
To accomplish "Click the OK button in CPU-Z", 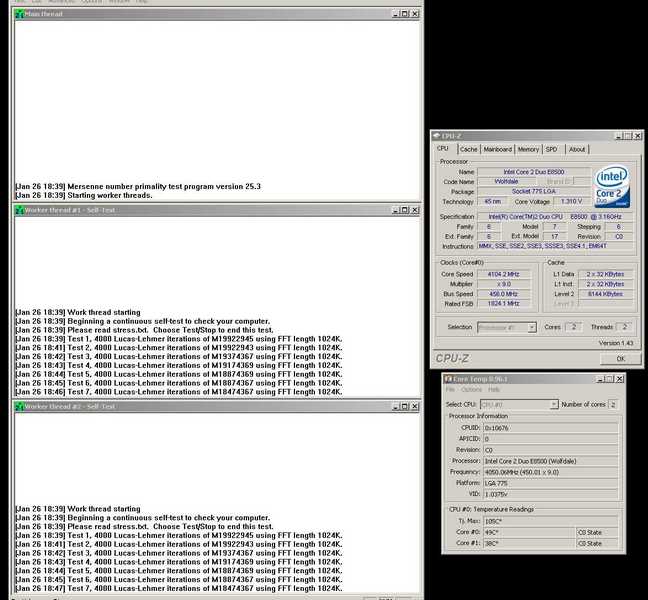I will pyautogui.click(x=621, y=359).
